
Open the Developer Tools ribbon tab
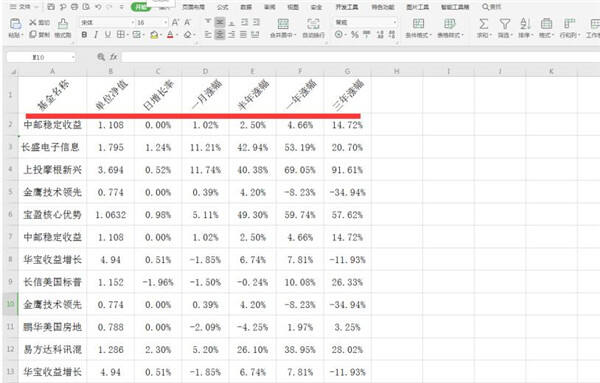(347, 7)
